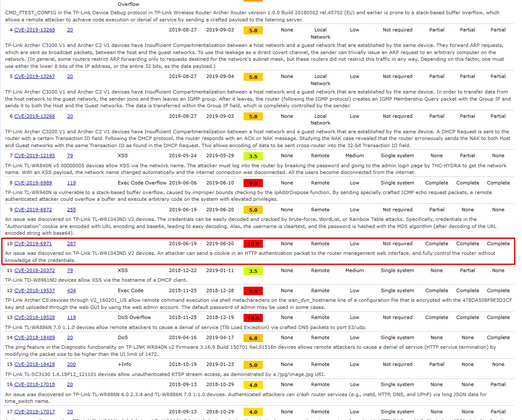522x420 pixels.
Task: Open CWE ID 20 link for CVE-2019-13266
Action: [70, 116]
